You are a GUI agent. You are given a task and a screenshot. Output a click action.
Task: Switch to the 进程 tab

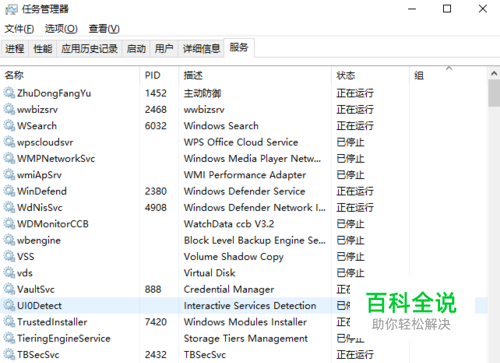[x=15, y=49]
